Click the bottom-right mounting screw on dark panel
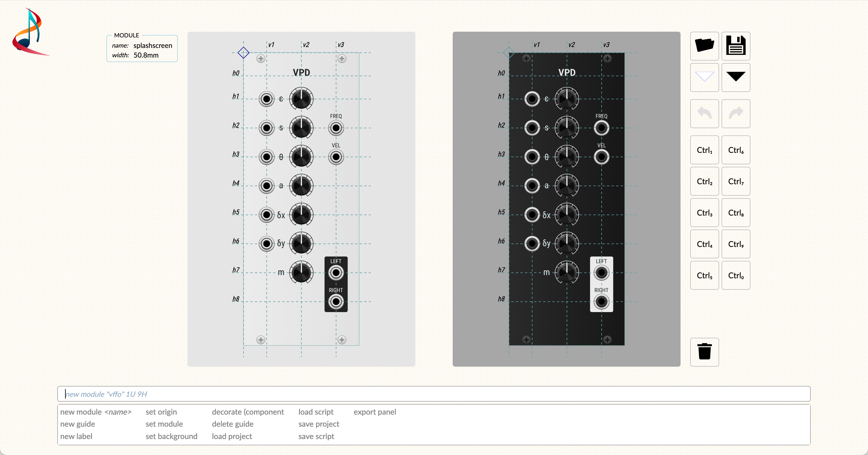 (x=607, y=340)
